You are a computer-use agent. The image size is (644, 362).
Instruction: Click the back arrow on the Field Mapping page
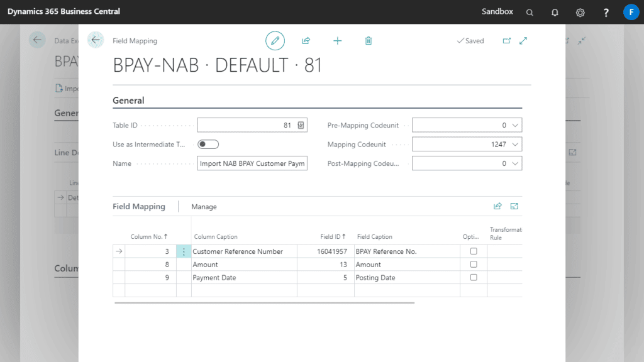tap(96, 39)
